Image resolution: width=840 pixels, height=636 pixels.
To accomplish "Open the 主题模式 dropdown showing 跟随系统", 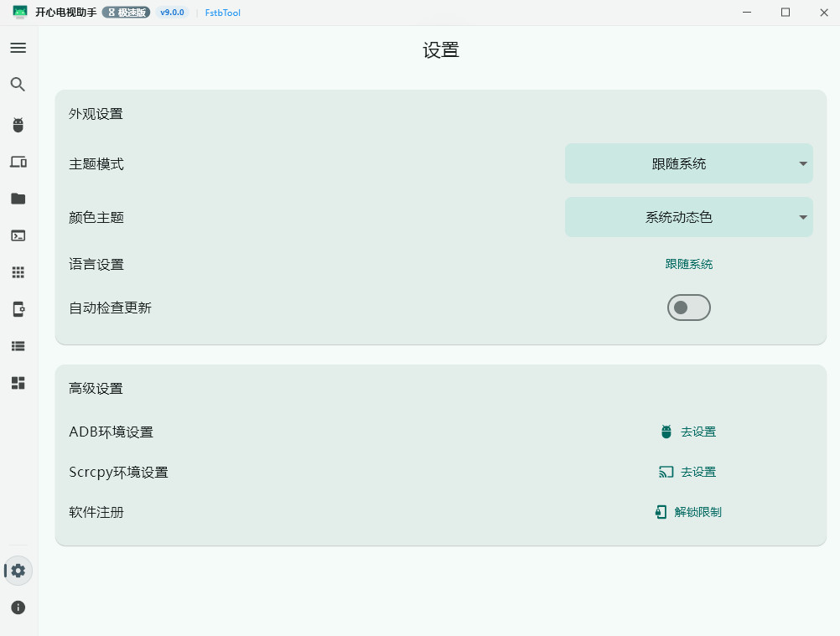I will click(689, 163).
